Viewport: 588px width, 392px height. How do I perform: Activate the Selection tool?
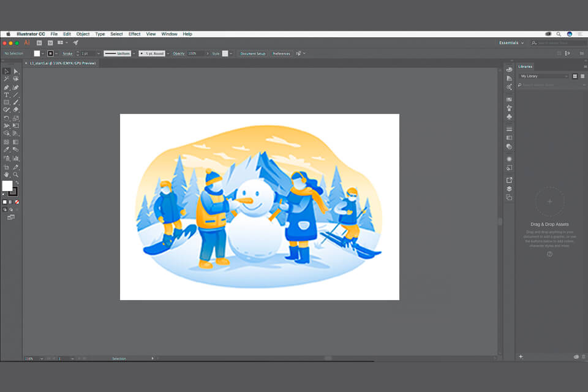(7, 70)
